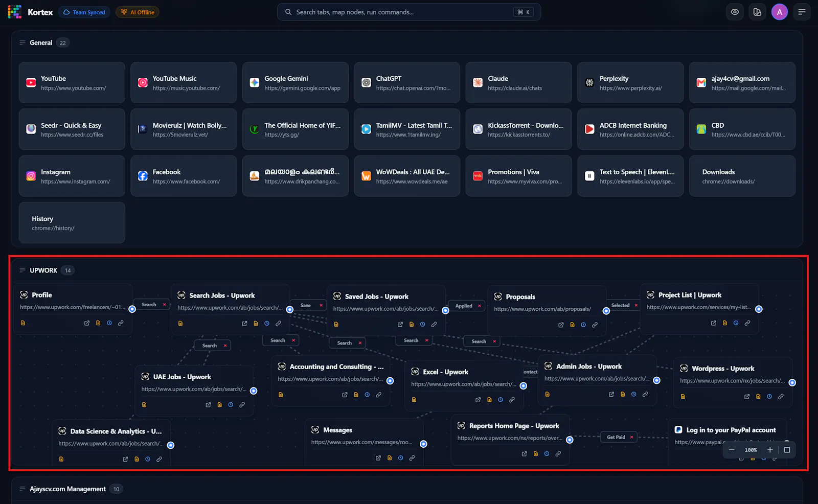Open the History chrome card
The height and width of the screenshot is (504, 818).
(72, 223)
